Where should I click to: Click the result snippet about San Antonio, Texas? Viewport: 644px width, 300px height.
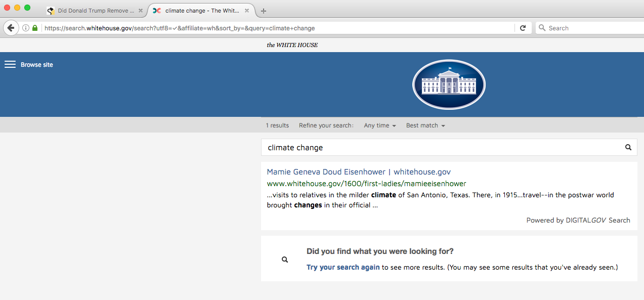point(440,200)
